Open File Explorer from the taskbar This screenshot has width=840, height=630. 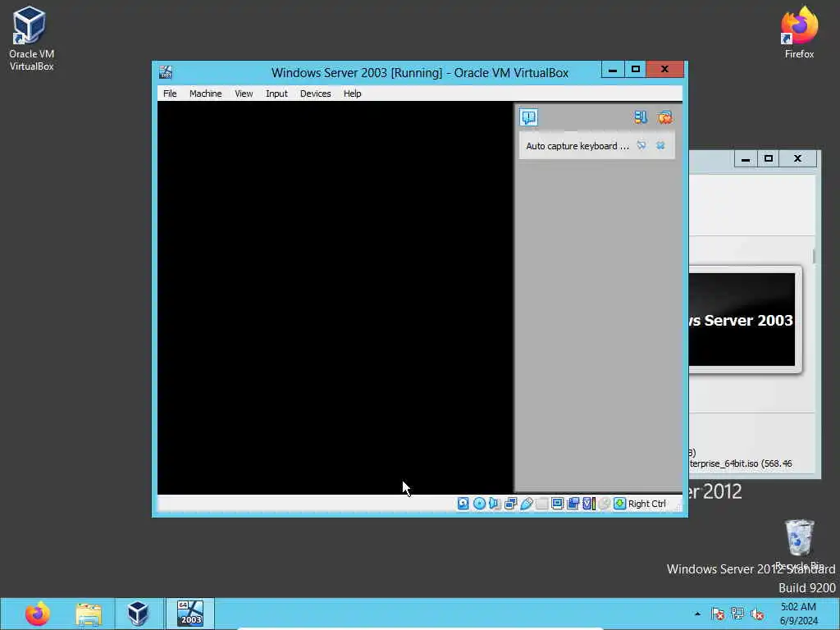pyautogui.click(x=89, y=614)
